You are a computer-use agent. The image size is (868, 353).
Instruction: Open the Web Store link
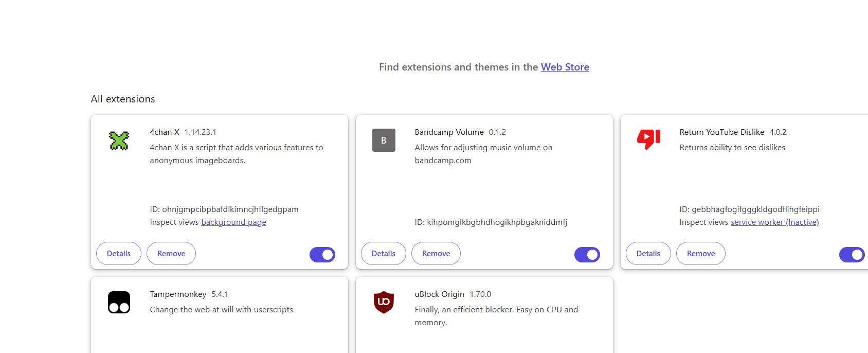click(x=565, y=67)
